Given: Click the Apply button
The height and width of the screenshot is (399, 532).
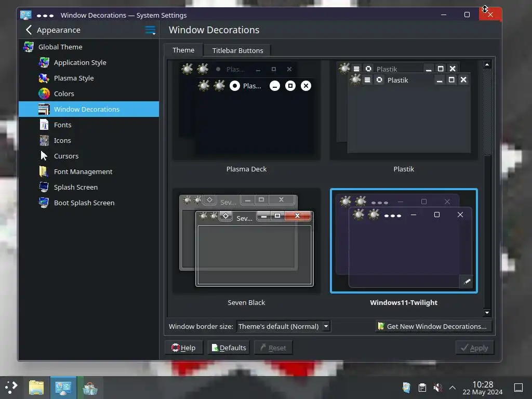Looking at the screenshot, I should click(x=474, y=348).
